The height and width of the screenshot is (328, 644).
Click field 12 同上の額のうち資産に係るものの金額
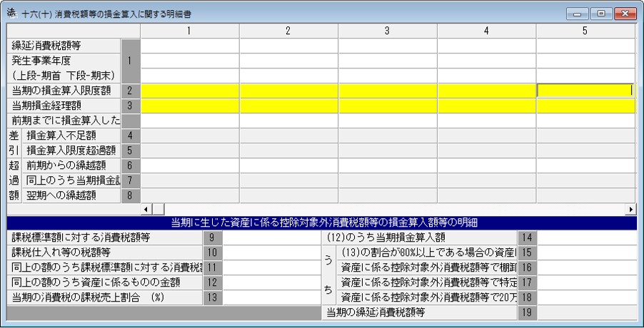[271, 282]
